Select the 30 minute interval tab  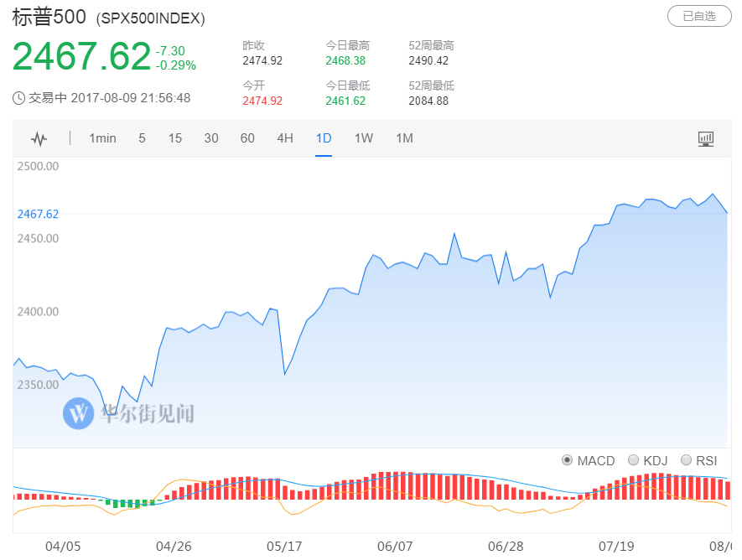211,138
